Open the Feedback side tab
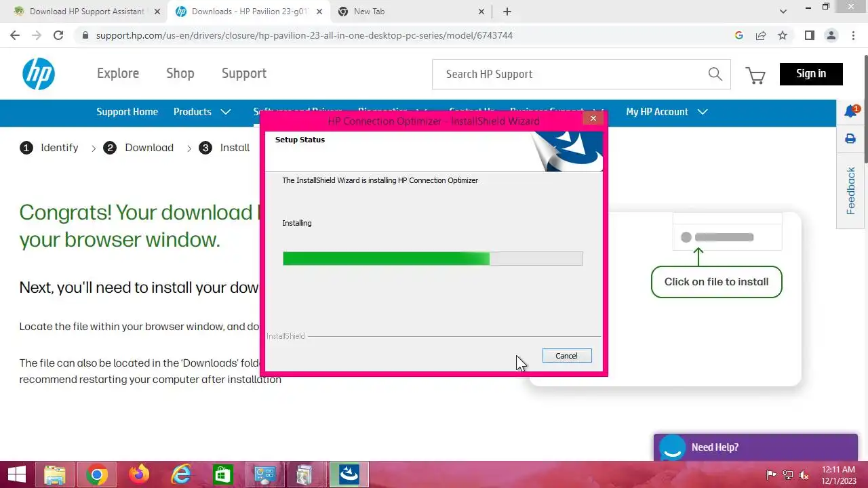 (x=851, y=190)
